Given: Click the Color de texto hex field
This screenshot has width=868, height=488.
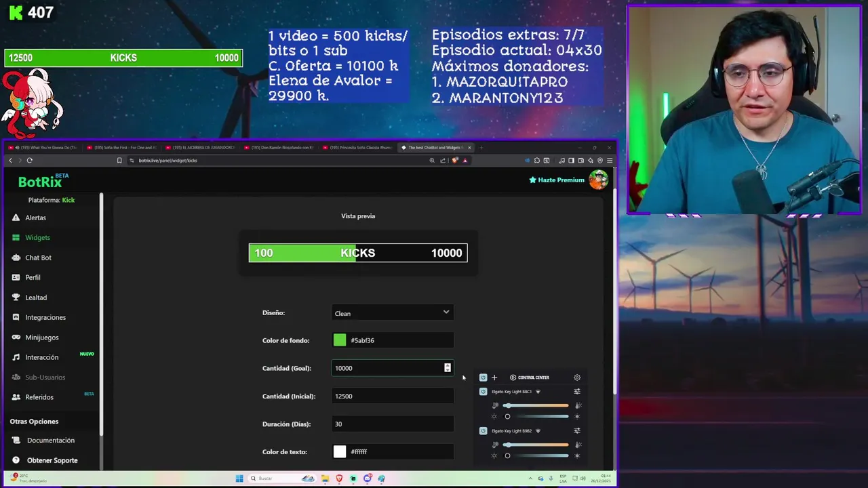Looking at the screenshot, I should [x=400, y=451].
